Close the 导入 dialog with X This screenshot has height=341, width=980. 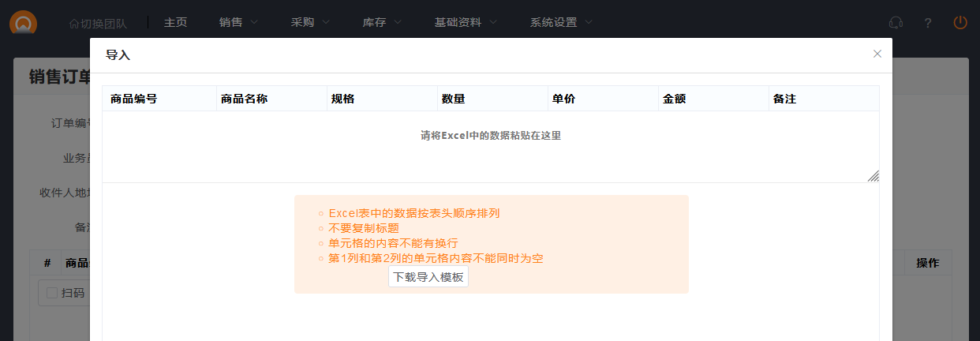(877, 54)
